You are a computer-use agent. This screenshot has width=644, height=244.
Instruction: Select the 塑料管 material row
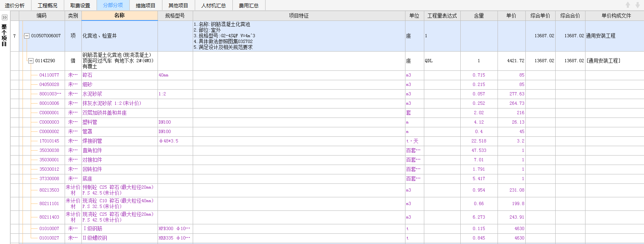pos(327,122)
